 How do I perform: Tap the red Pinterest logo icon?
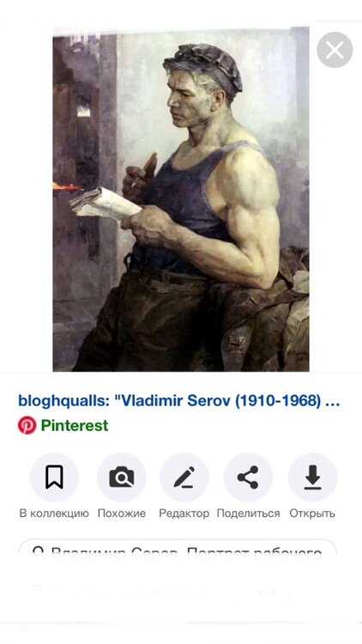pos(27,426)
